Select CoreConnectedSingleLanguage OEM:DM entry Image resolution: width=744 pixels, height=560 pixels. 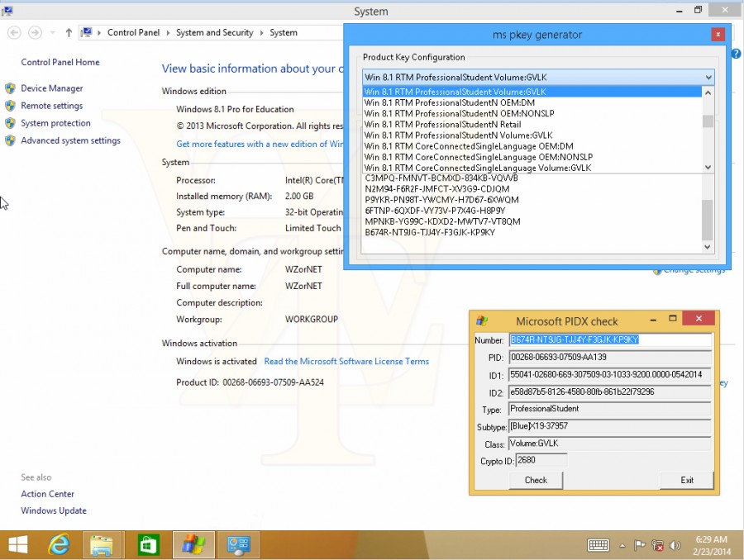pos(532,146)
